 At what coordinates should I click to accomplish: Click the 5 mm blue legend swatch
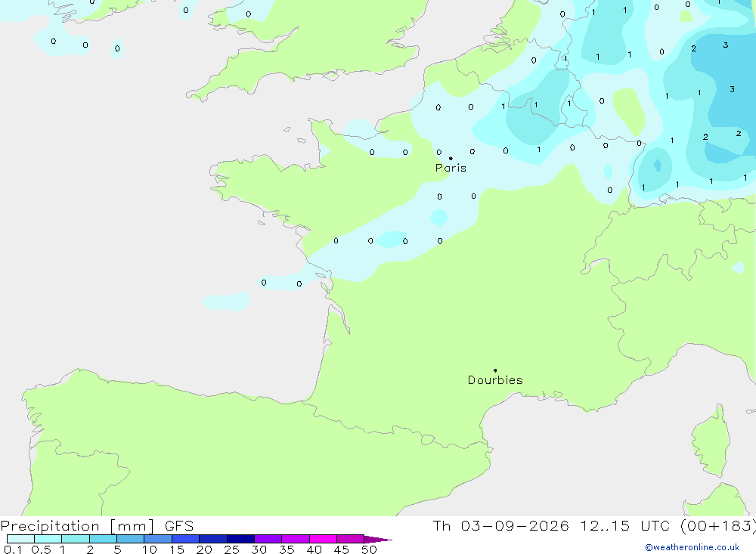click(130, 539)
